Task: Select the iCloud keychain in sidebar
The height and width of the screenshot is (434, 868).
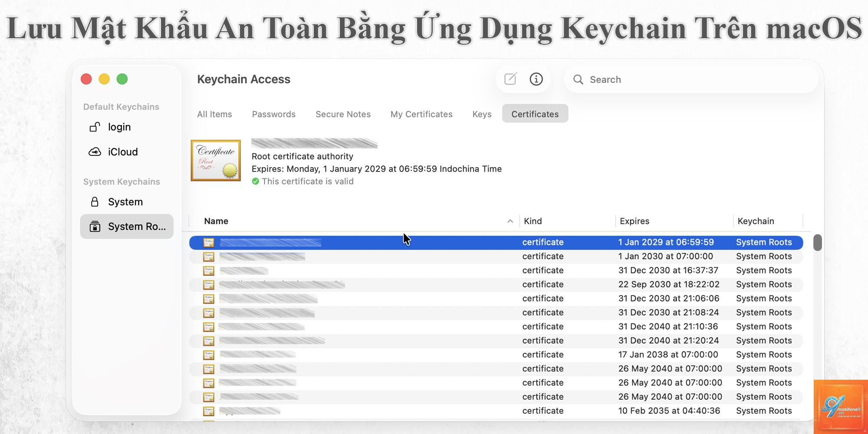Action: click(127, 152)
